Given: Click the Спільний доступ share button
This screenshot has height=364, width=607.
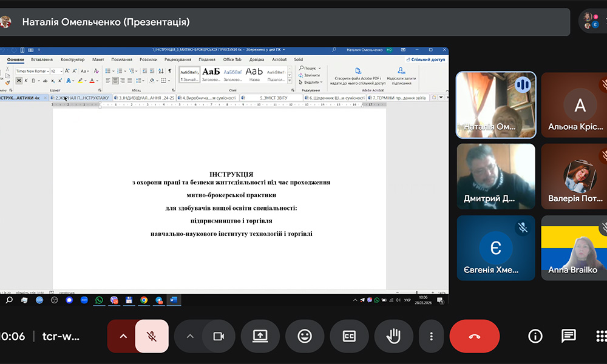Looking at the screenshot, I should click(x=427, y=59).
